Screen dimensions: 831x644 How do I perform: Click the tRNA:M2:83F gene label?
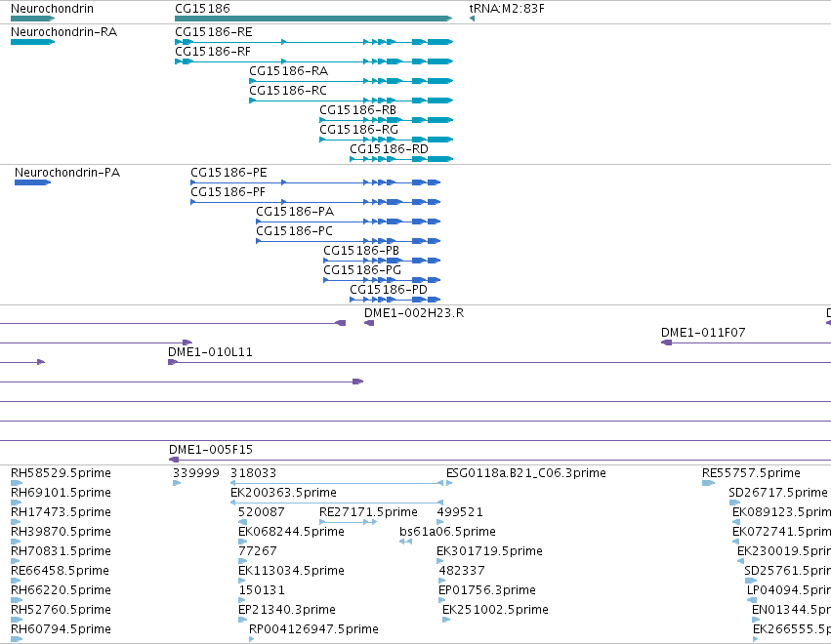(507, 9)
